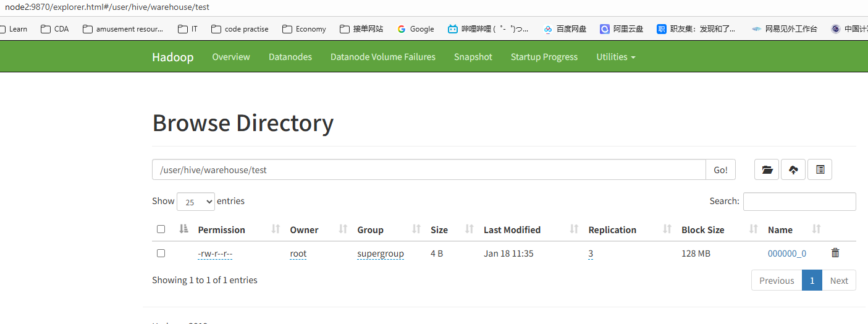
Task: Open the Overview tab
Action: pos(231,57)
